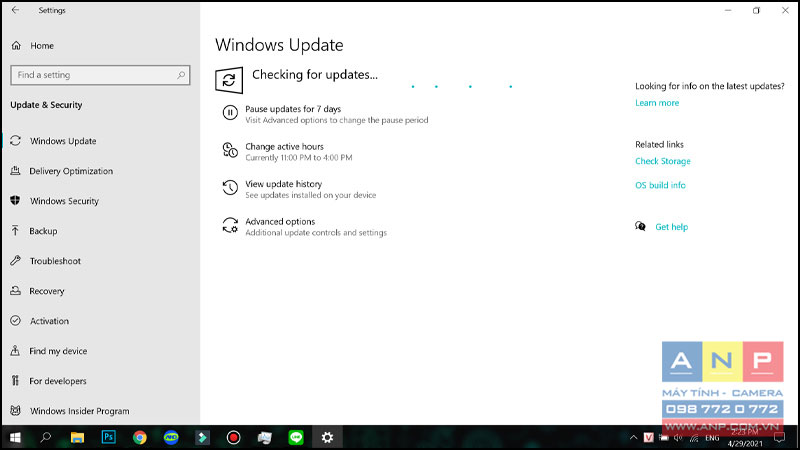
Task: Click the OS build info link
Action: pos(660,185)
